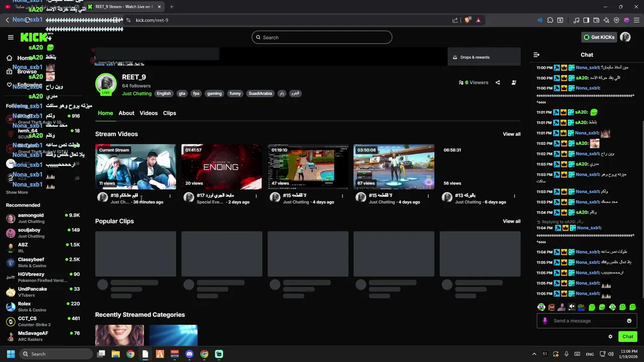This screenshot has width=644, height=362.
Task: Click the Kick search field
Action: click(322, 37)
